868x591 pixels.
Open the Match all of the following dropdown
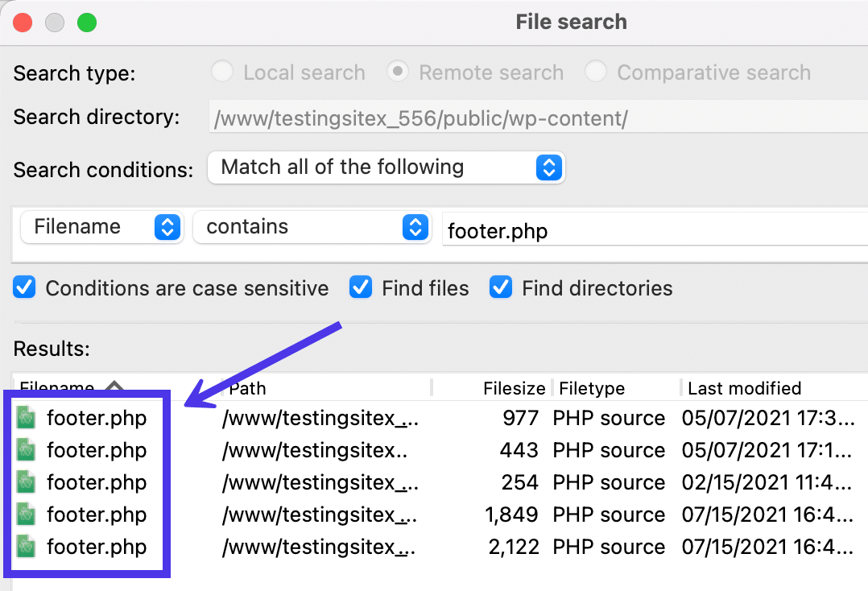click(x=549, y=167)
